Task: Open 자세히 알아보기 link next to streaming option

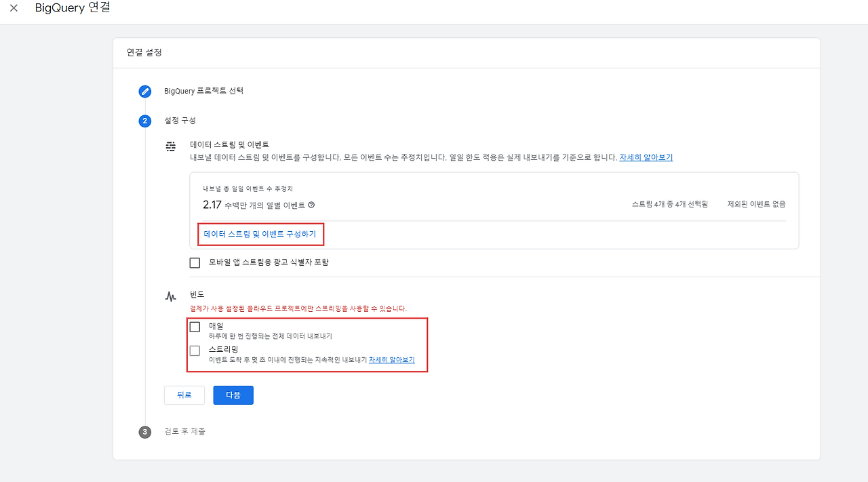Action: click(391, 360)
